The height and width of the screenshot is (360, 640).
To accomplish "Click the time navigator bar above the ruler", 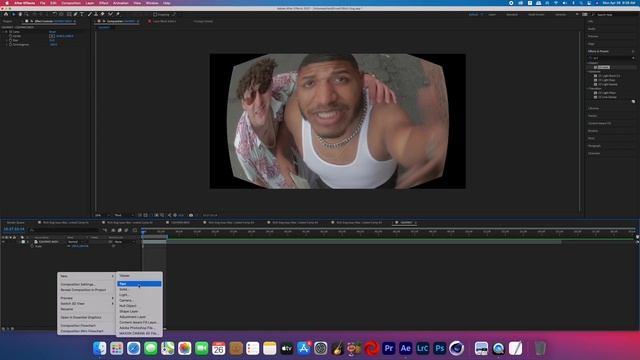I will (388, 228).
